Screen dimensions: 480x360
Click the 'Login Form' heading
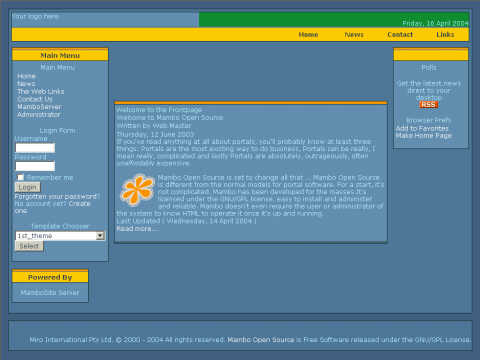tap(58, 131)
